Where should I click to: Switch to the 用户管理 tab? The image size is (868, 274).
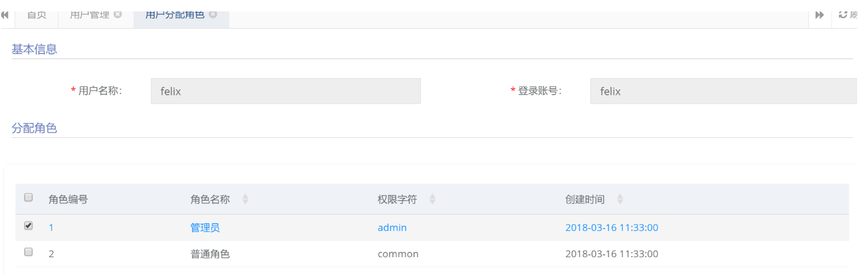(90, 14)
